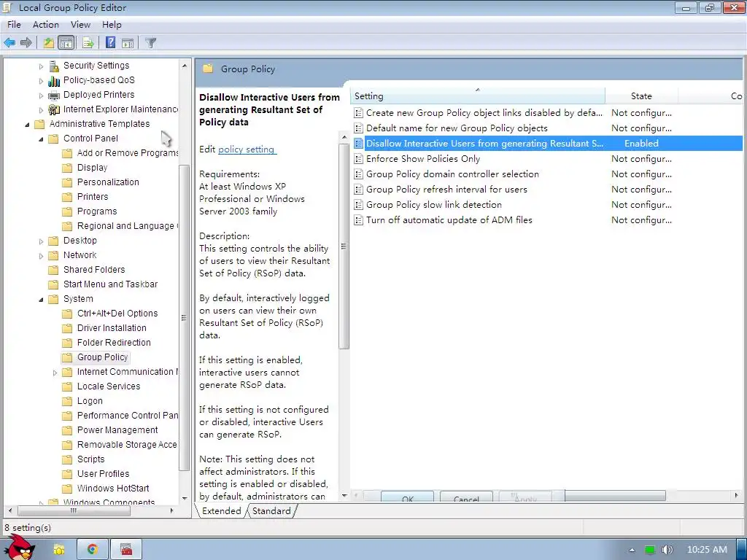Screen dimensions: 747x560
Task: Expand the Internet Communication node
Action: click(55, 373)
